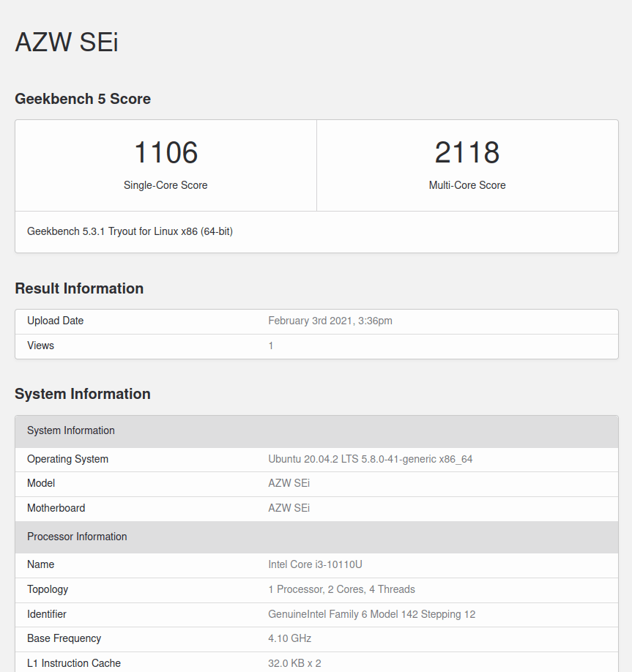This screenshot has height=672, width=632.
Task: Select the date February 3rd 2021, 3:36pm
Action: tap(330, 321)
